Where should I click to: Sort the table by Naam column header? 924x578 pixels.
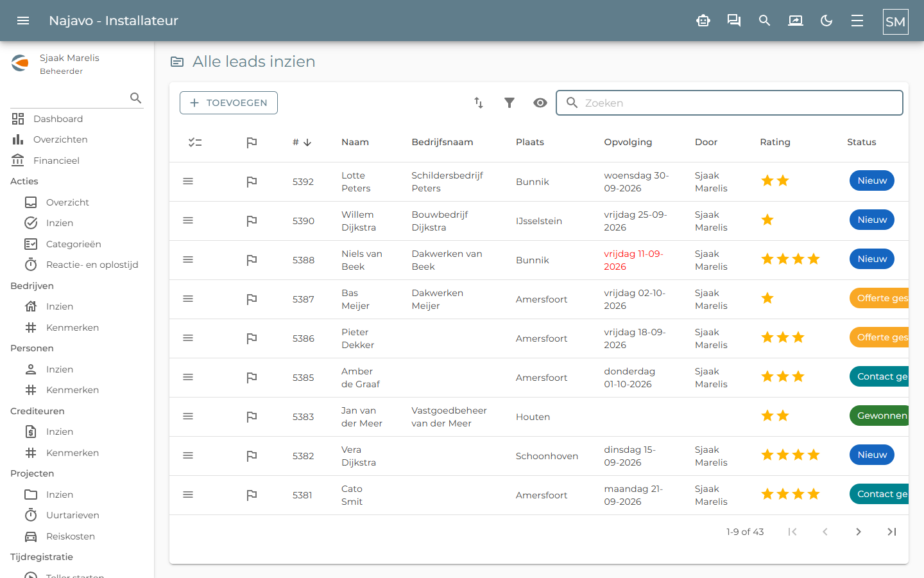click(355, 143)
